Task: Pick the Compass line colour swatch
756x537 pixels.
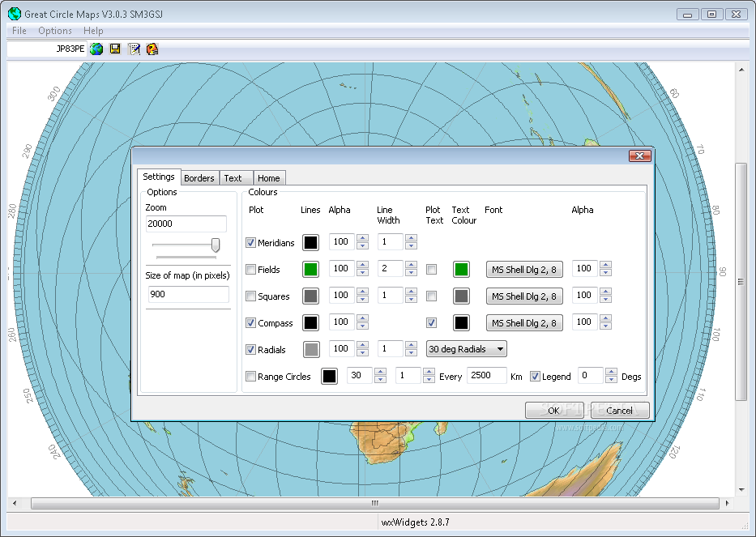Action: 310,323
